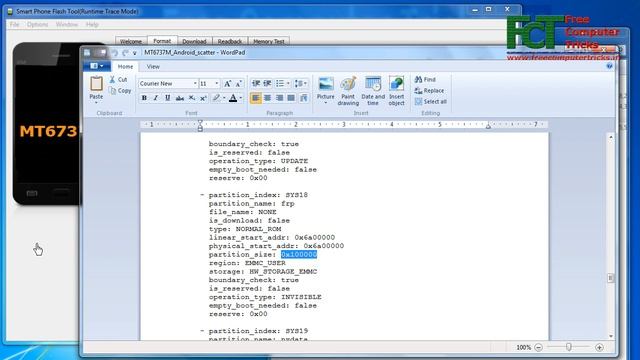
Task: Open the font color dropdown arrow
Action: (241, 98)
